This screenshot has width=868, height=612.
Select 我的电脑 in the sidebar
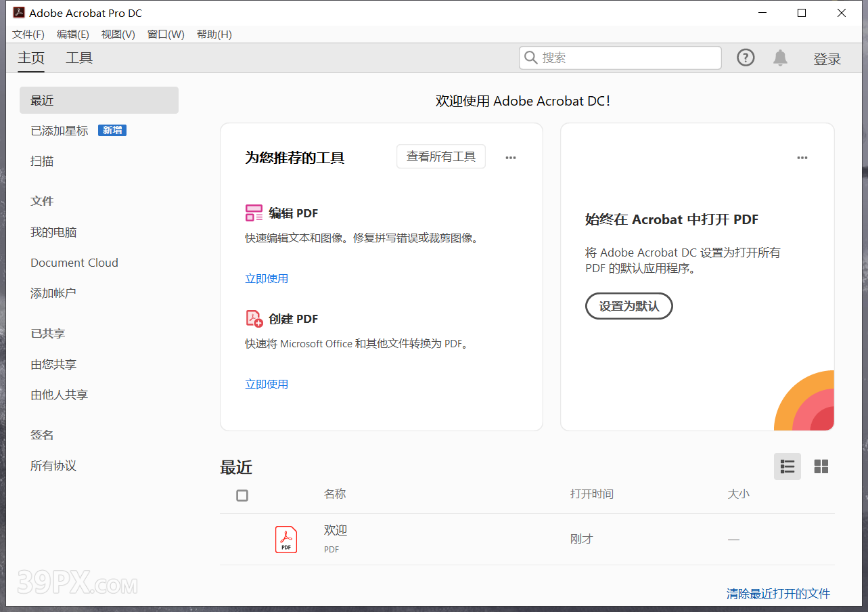point(53,232)
